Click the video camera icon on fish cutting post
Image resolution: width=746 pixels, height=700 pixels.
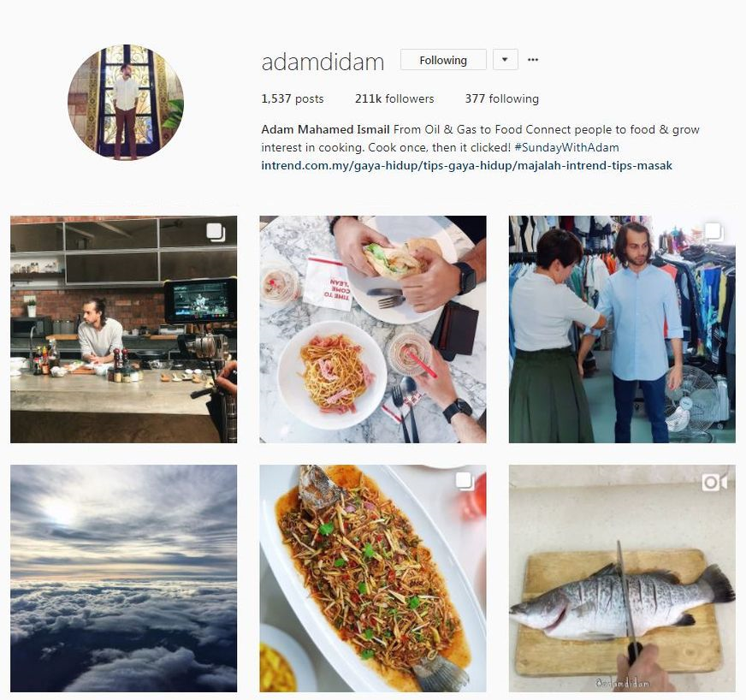coord(714,483)
